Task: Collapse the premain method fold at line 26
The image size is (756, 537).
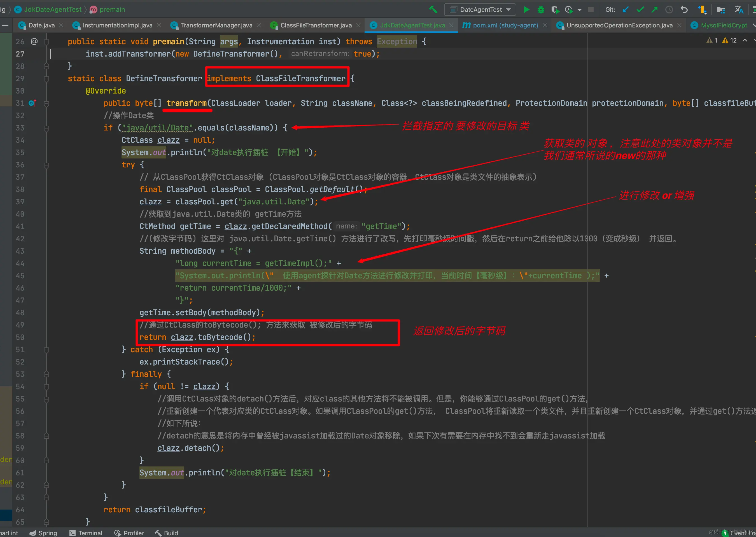Action: pyautogui.click(x=47, y=42)
